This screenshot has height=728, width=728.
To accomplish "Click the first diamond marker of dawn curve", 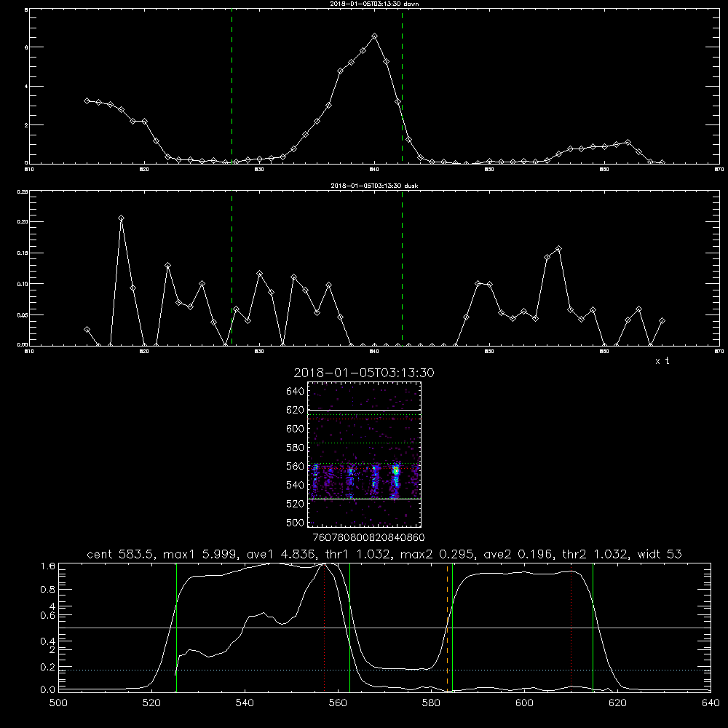I will point(87,100).
